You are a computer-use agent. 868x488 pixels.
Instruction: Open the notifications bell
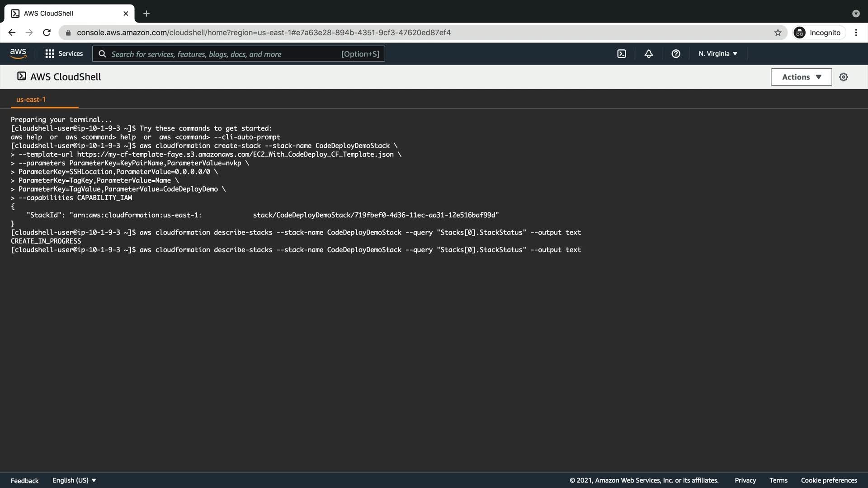click(649, 54)
